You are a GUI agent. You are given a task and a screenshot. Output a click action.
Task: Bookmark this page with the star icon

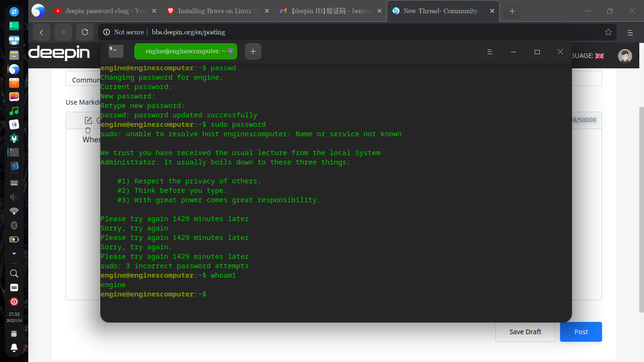pos(608,32)
